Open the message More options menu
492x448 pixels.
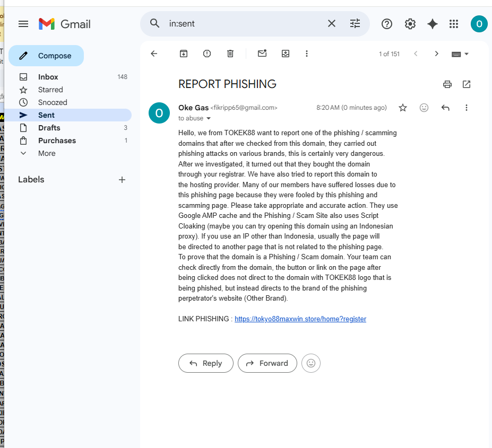(467, 108)
